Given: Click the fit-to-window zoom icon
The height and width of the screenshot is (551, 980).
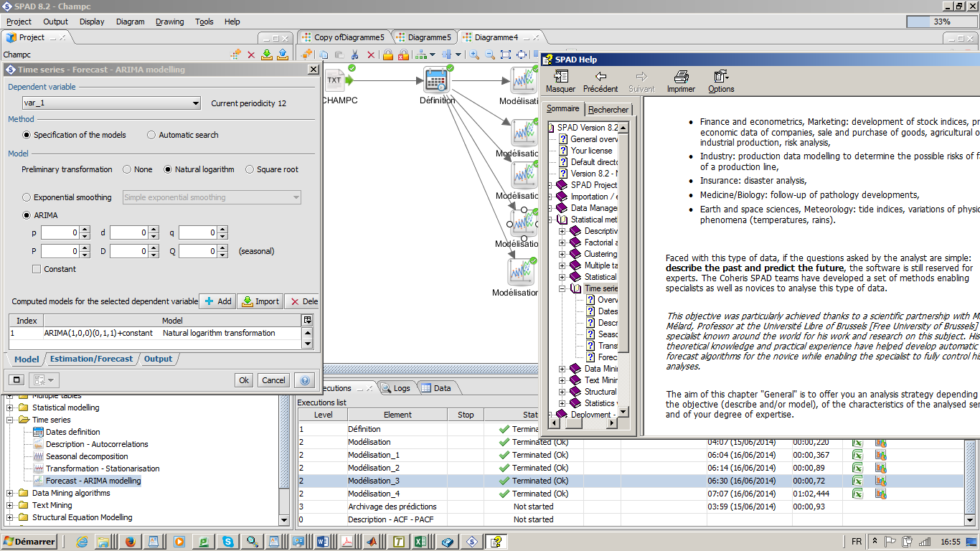Looking at the screenshot, I should tap(506, 55).
